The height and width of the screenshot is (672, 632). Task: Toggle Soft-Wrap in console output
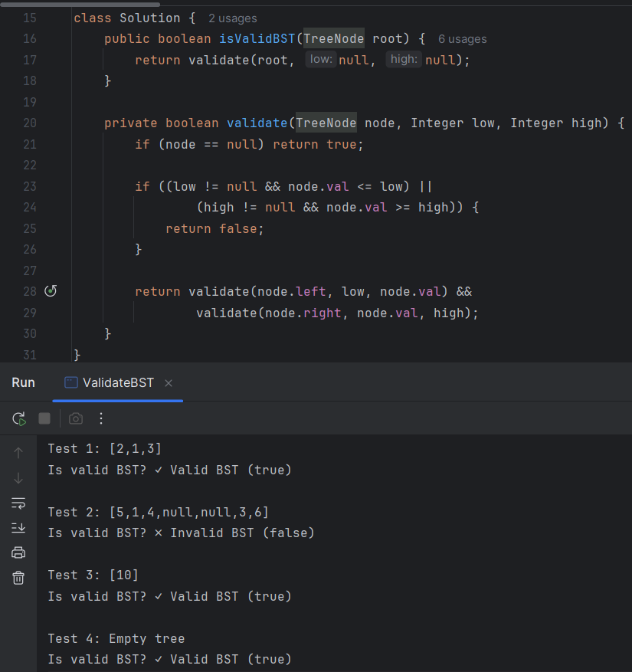click(19, 503)
